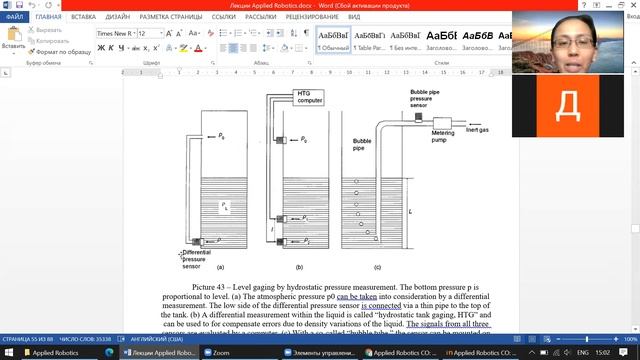Viewport: 640px width, 360px height.
Task: Switch to the ВСТАВКА tab
Action: point(83,17)
